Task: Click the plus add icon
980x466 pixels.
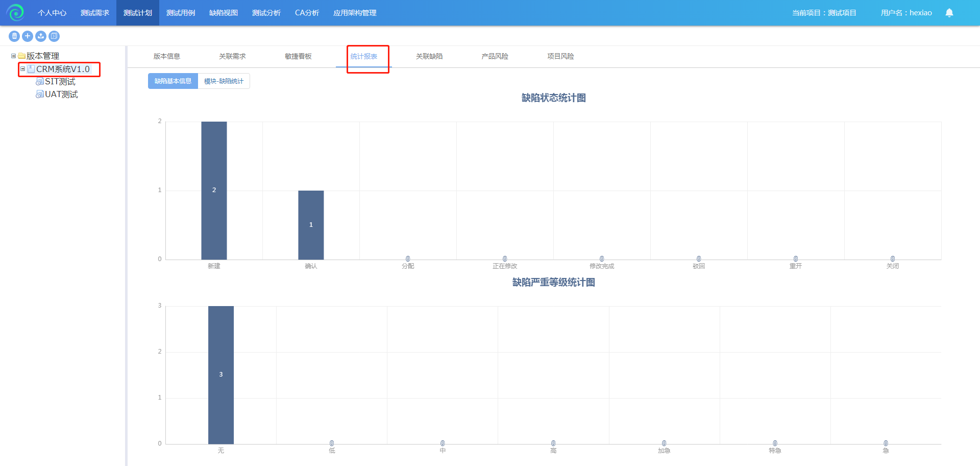Action: point(28,36)
